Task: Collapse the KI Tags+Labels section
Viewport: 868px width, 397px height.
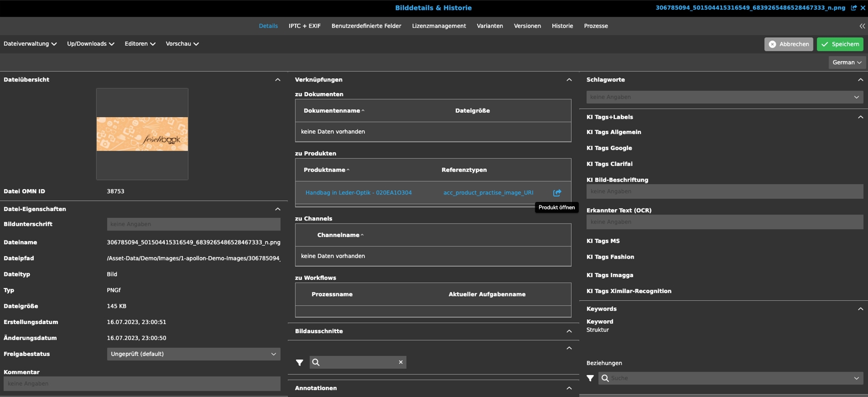Action: click(860, 117)
